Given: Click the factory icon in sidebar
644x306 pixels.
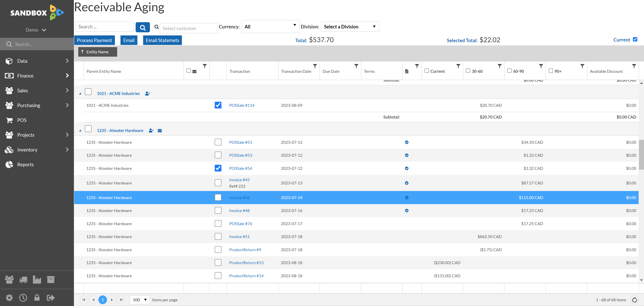Looking at the screenshot, I should pyautogui.click(x=37, y=280).
